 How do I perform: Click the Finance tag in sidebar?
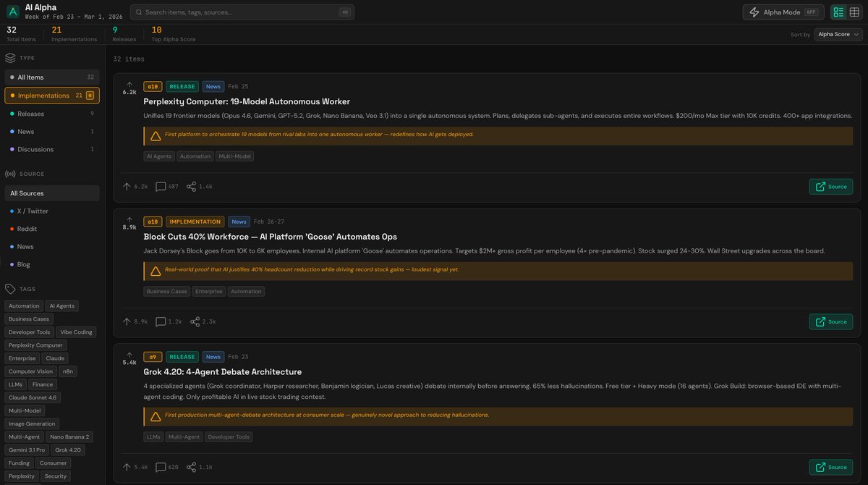43,384
